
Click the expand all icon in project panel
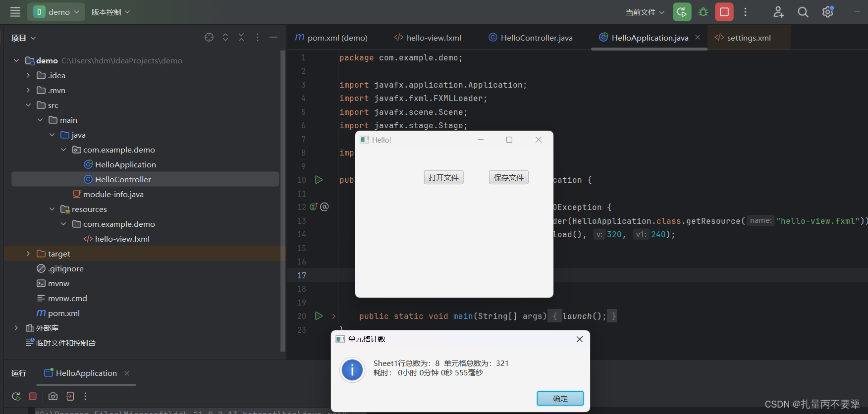[225, 37]
